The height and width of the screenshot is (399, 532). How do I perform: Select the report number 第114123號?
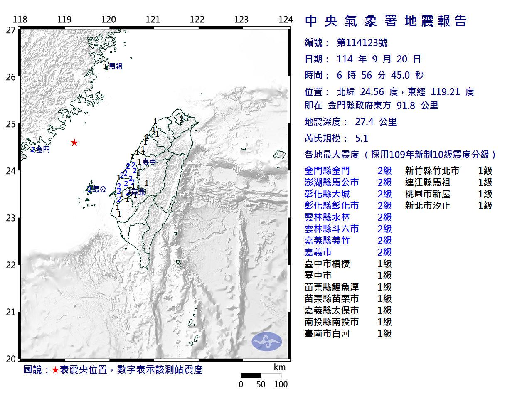pos(362,43)
